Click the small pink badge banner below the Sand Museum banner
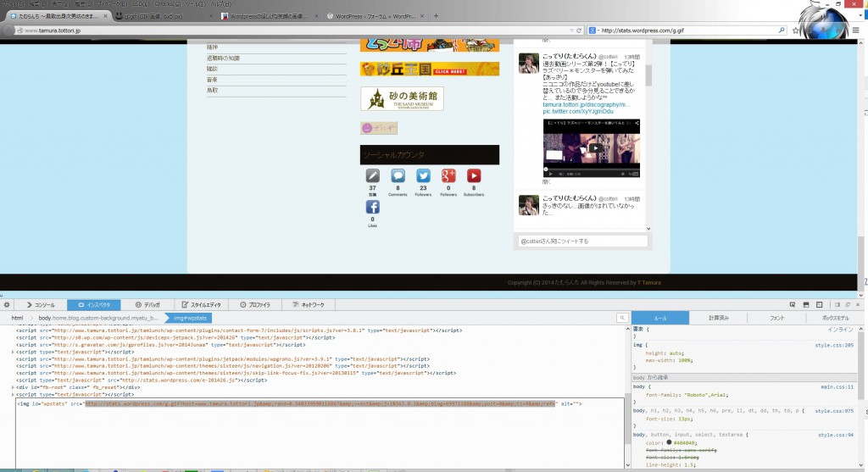This screenshot has height=472, width=868. 379,128
